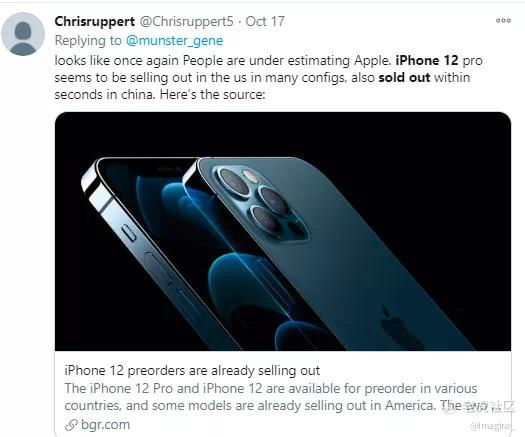This screenshot has height=437, width=525.
Task: Open the three-dot more options menu
Action: [503, 21]
